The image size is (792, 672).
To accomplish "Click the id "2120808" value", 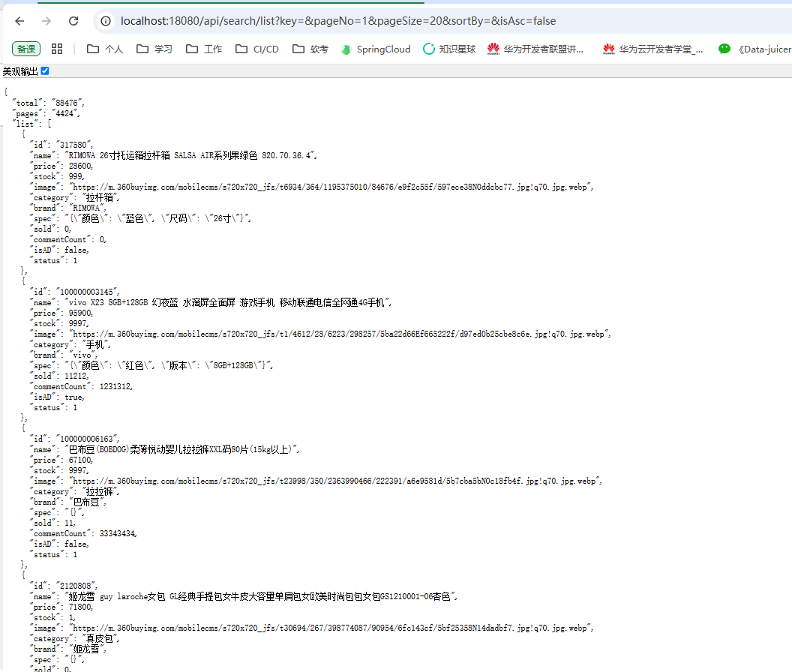I will point(76,586).
